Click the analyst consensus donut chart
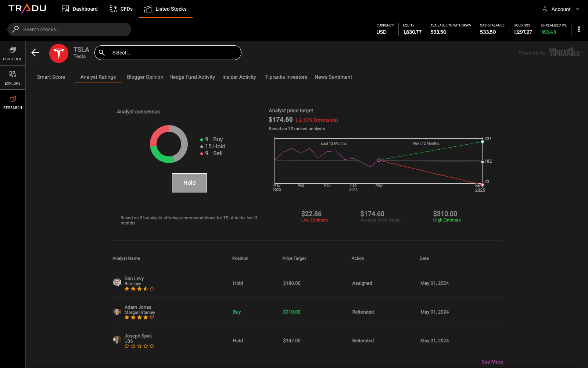 [x=169, y=144]
